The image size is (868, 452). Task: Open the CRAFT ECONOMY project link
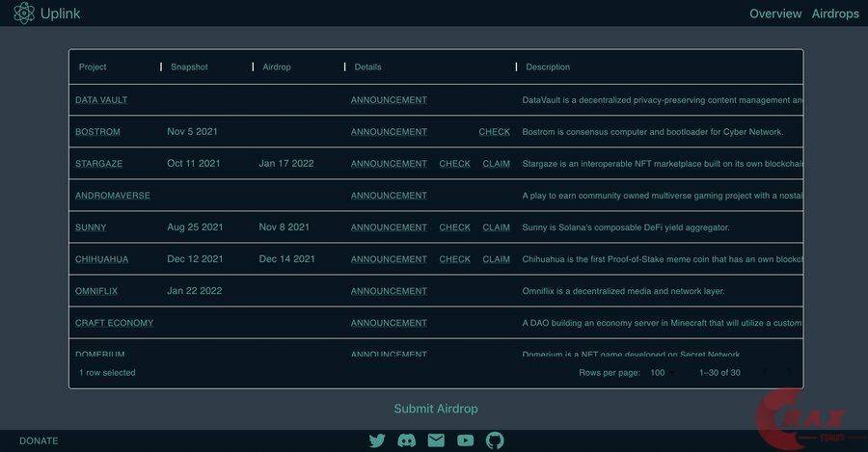[x=114, y=323]
